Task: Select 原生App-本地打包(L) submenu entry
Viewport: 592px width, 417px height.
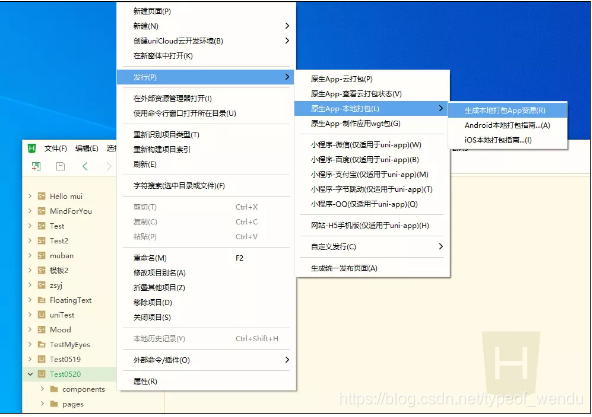Action: (371, 109)
